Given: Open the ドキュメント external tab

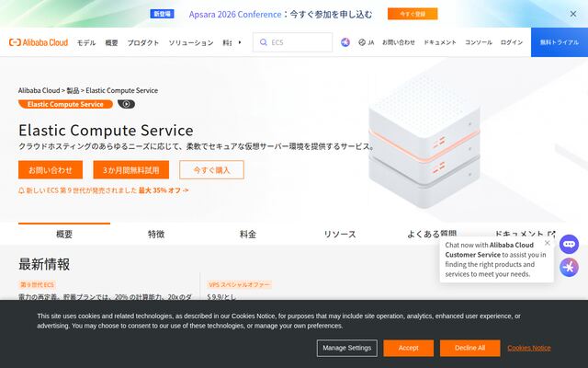Looking at the screenshot, I should point(525,234).
